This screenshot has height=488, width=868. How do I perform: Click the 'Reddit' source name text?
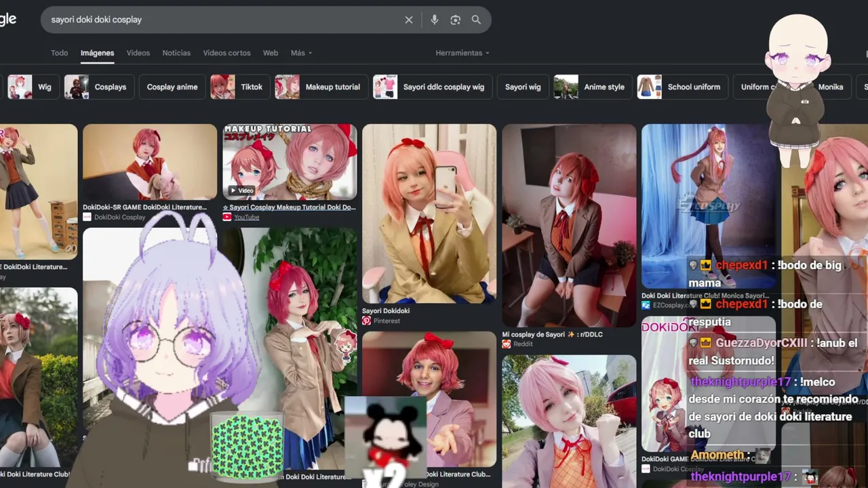(523, 344)
